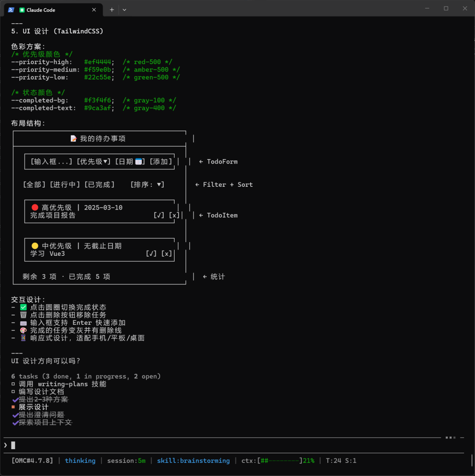Viewport: 475px width, 476px height.
Task: Minimize the terminal window
Action: click(x=427, y=8)
